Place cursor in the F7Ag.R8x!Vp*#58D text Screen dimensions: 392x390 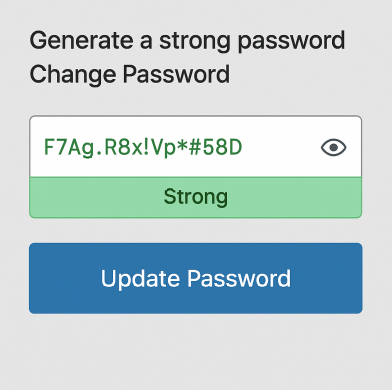[x=143, y=147]
